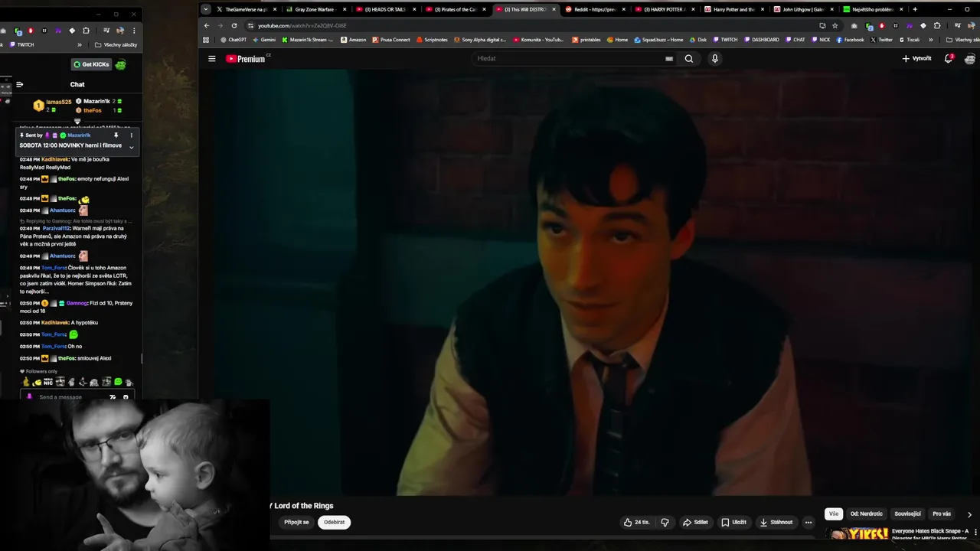Screen dimensions: 980x551
Task: Like the video with 24 tis.
Action: pyautogui.click(x=636, y=523)
